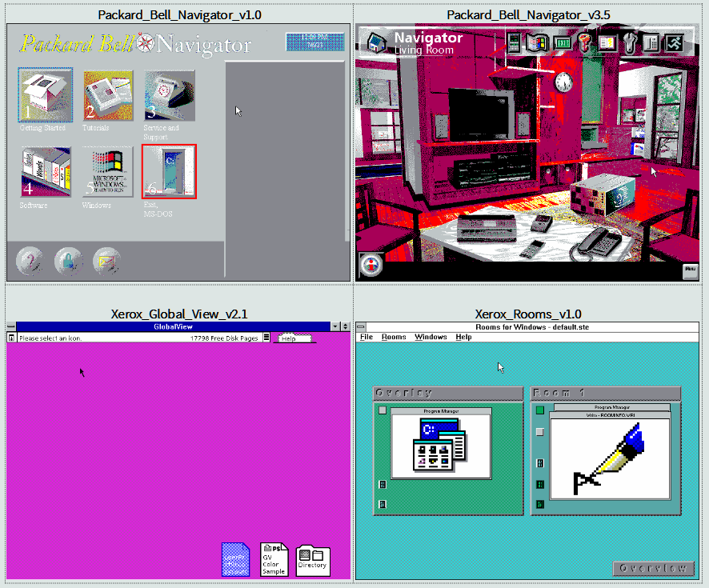Select the blue document icon in GlobalView
709x588 pixels.
[x=235, y=559]
